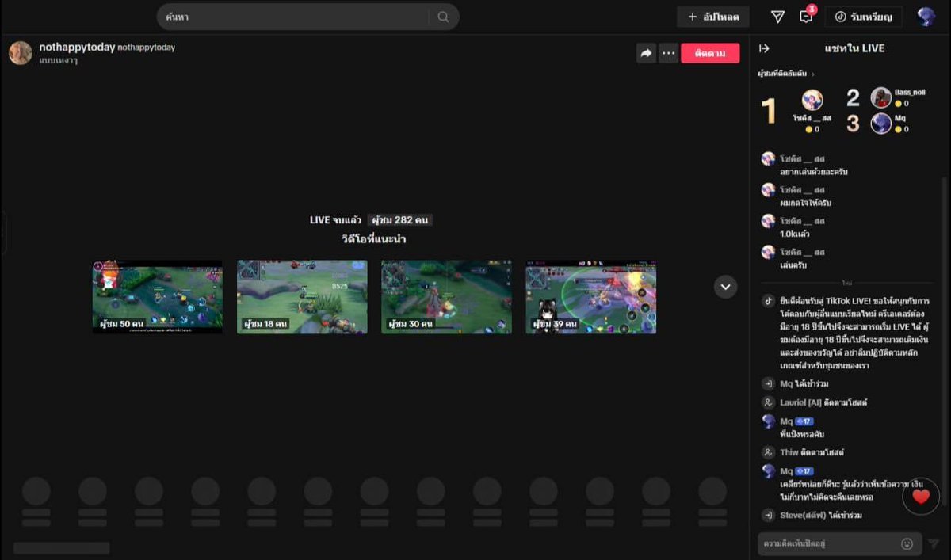Click the commenter avatar beside 'ผมกดใจให้ครับ'
The image size is (951, 560).
click(768, 190)
